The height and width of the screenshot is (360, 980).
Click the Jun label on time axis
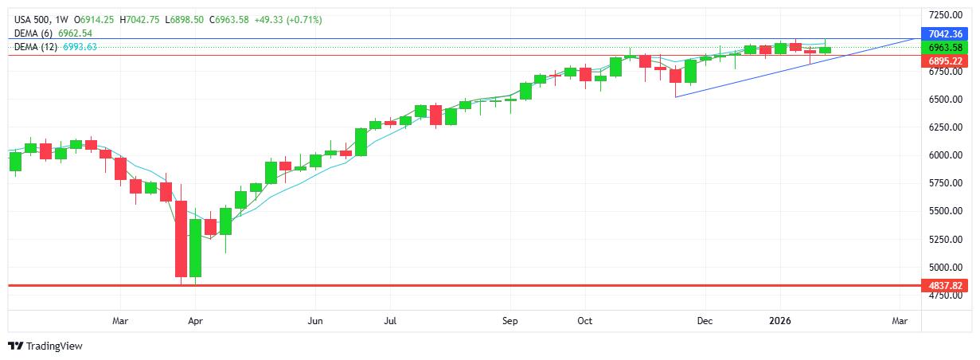click(x=315, y=321)
